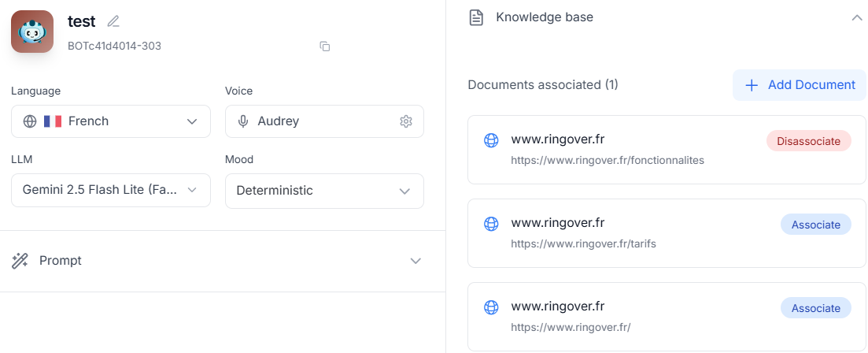Associate the tarifs document
The image size is (868, 353).
[815, 225]
